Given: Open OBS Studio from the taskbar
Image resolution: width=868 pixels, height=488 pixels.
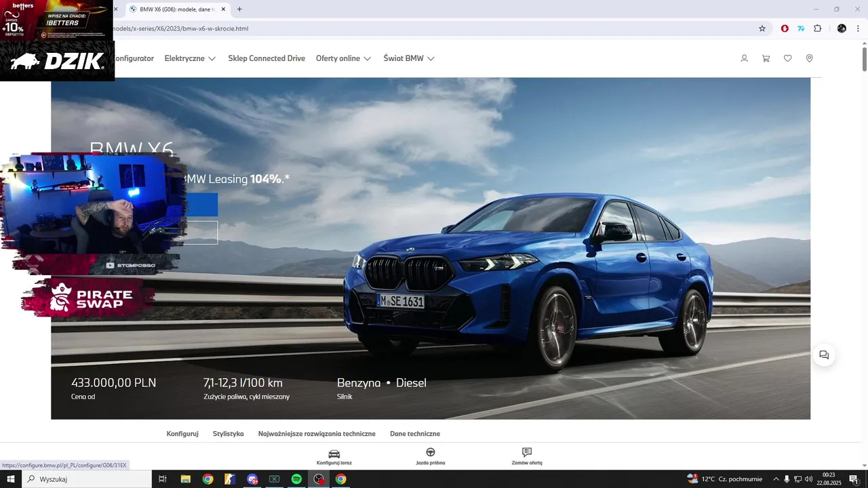Looking at the screenshot, I should point(319,479).
